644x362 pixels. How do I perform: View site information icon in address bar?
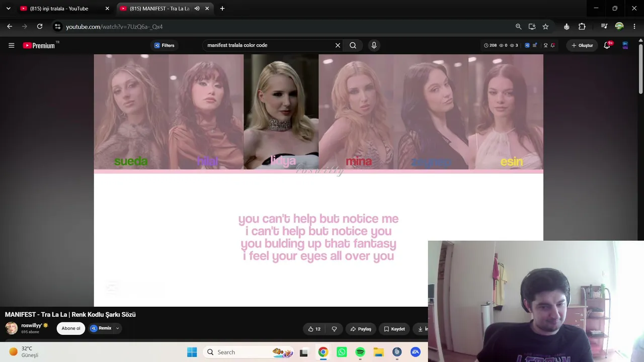pos(57,27)
